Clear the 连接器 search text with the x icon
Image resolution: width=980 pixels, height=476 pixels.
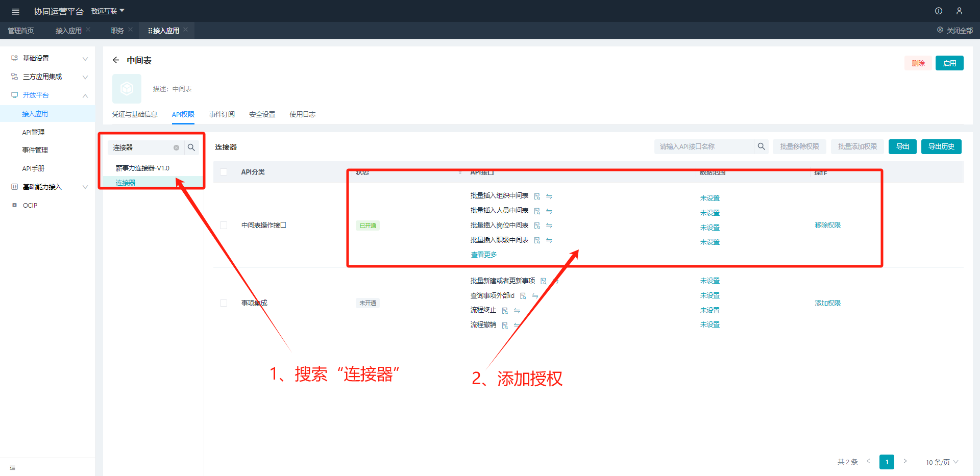[176, 147]
